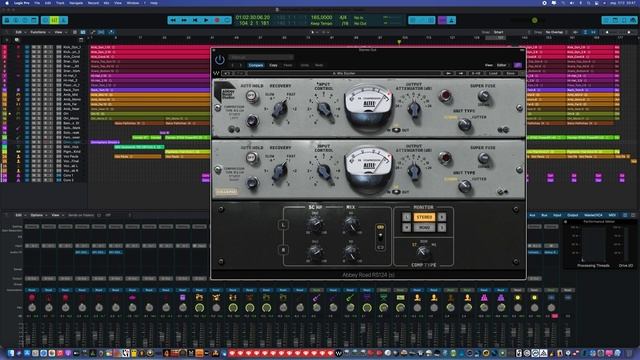The height and width of the screenshot is (360, 640).
Task: Select the L channel button in SC HP section
Action: click(x=284, y=225)
